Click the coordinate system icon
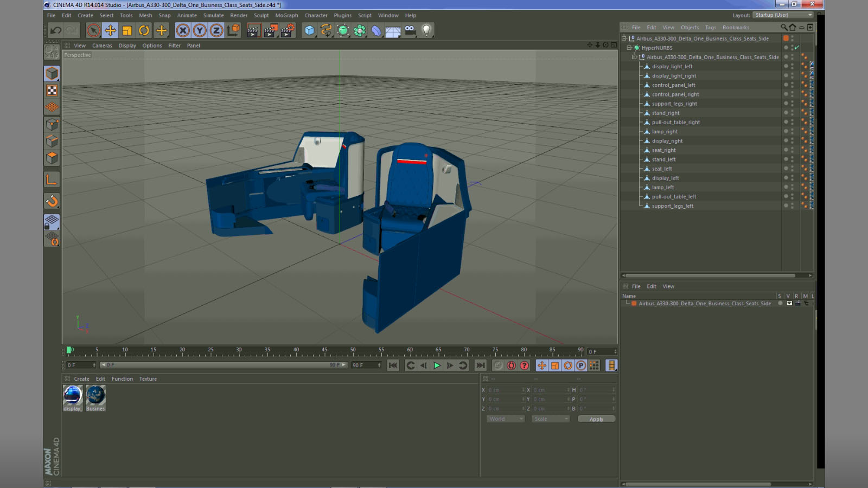 coord(233,30)
